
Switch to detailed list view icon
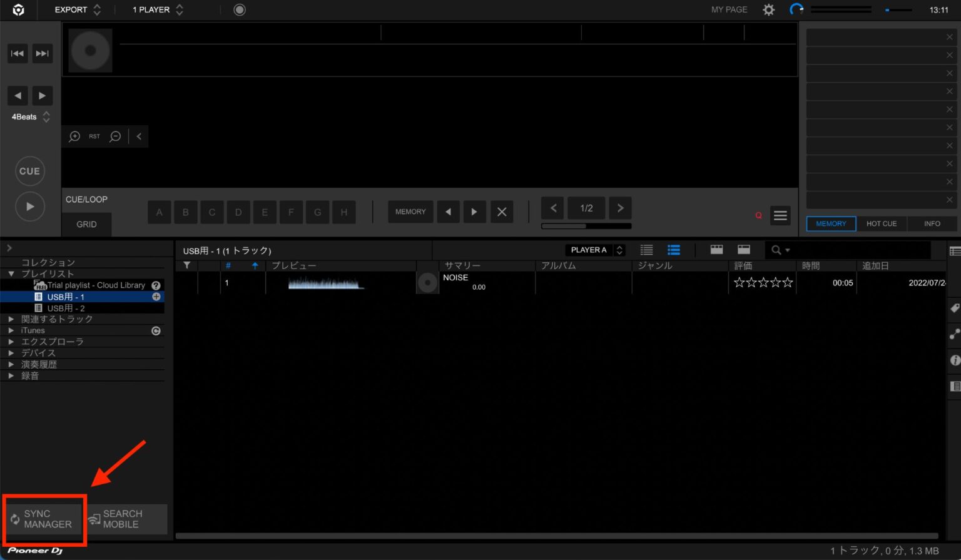674,250
